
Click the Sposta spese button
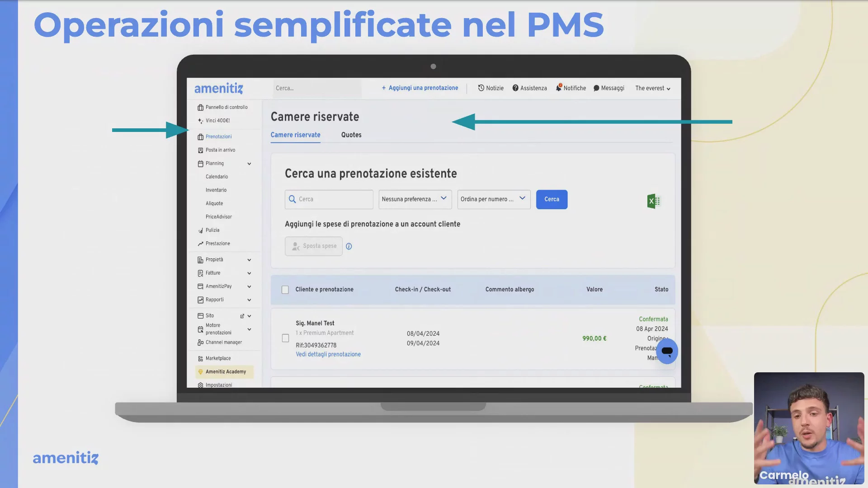point(313,246)
